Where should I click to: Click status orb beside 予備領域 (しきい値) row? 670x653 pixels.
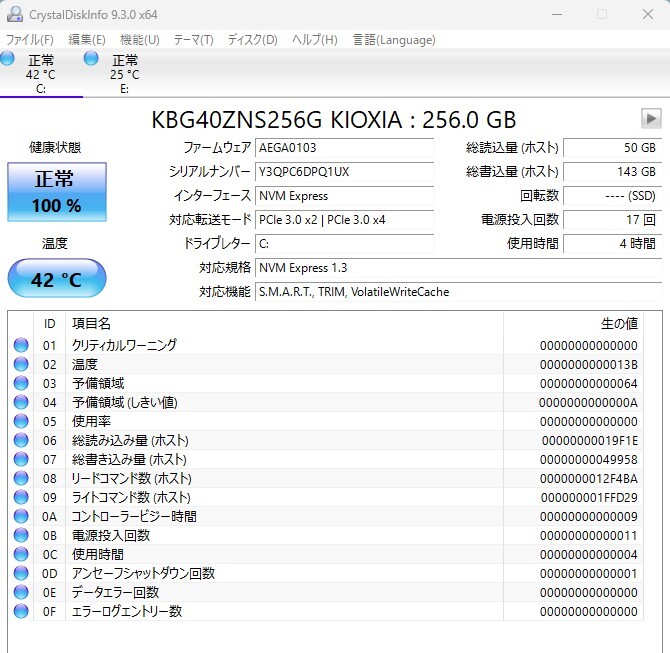click(x=21, y=402)
